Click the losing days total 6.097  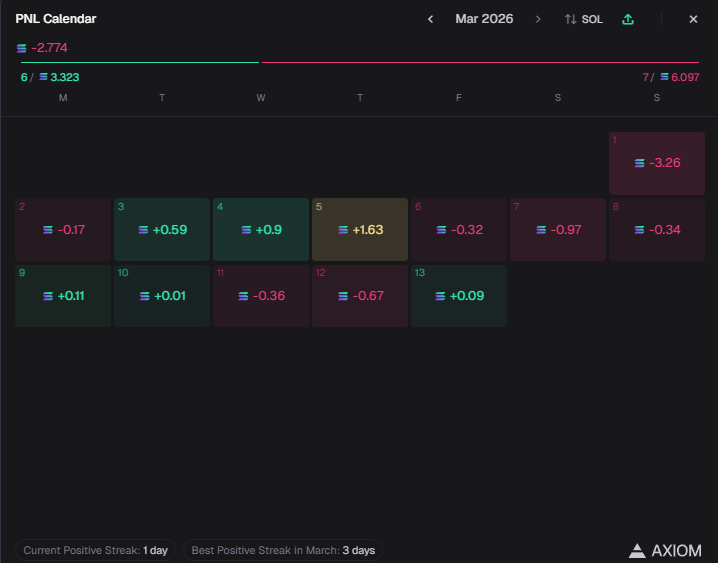coord(685,77)
